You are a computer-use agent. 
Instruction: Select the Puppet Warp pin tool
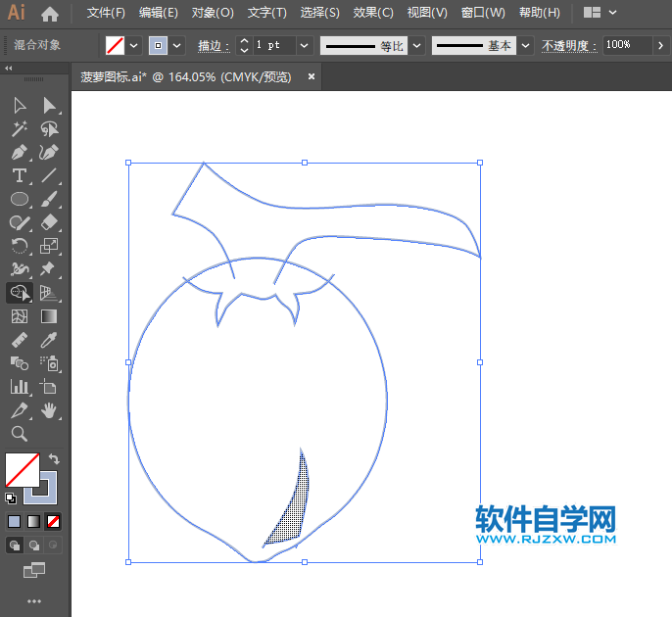click(48, 268)
